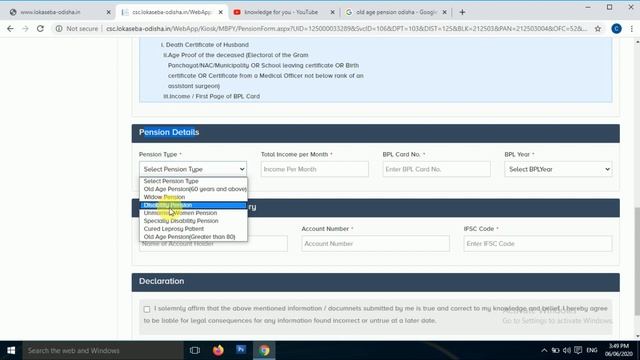The image size is (640, 360).
Task: Click the Declaration section header
Action: (x=376, y=282)
